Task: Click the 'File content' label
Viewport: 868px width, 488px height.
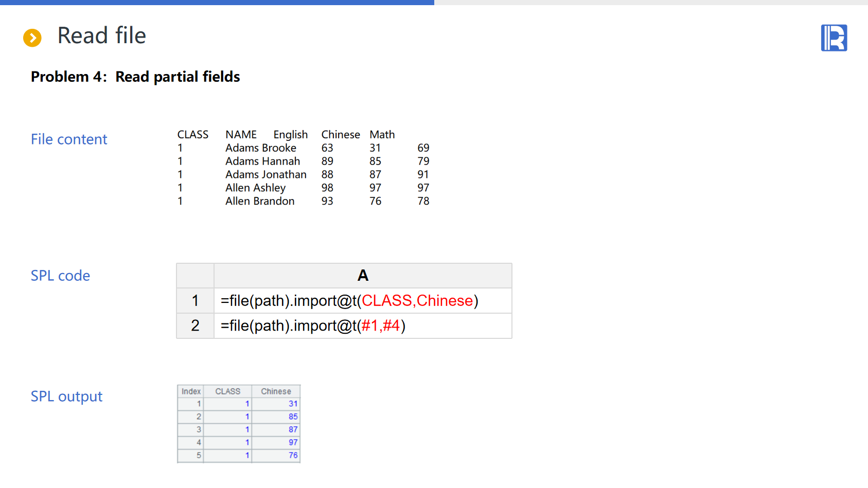Action: 69,139
